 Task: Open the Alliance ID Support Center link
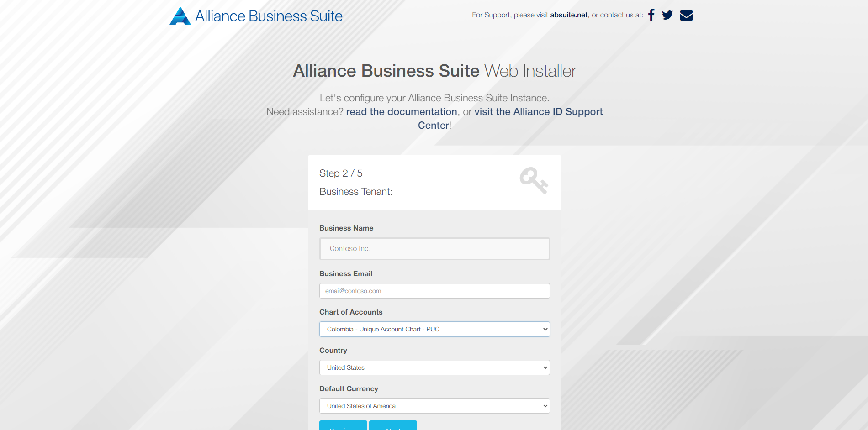tap(538, 111)
